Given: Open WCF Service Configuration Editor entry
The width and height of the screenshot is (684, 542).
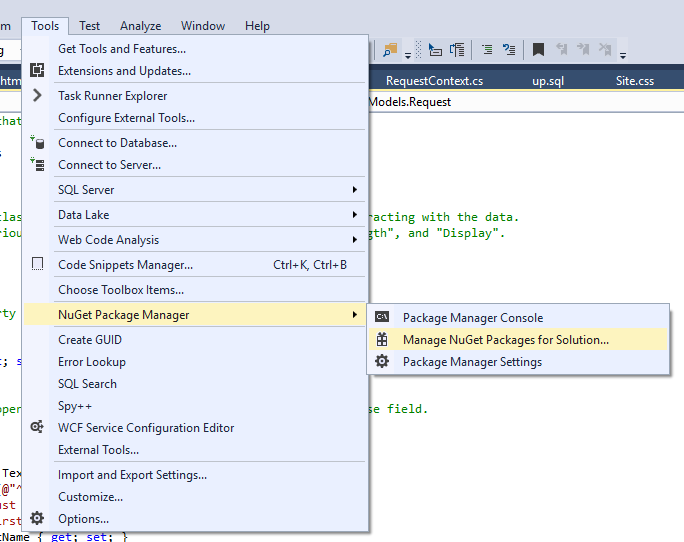Looking at the screenshot, I should [195, 428].
